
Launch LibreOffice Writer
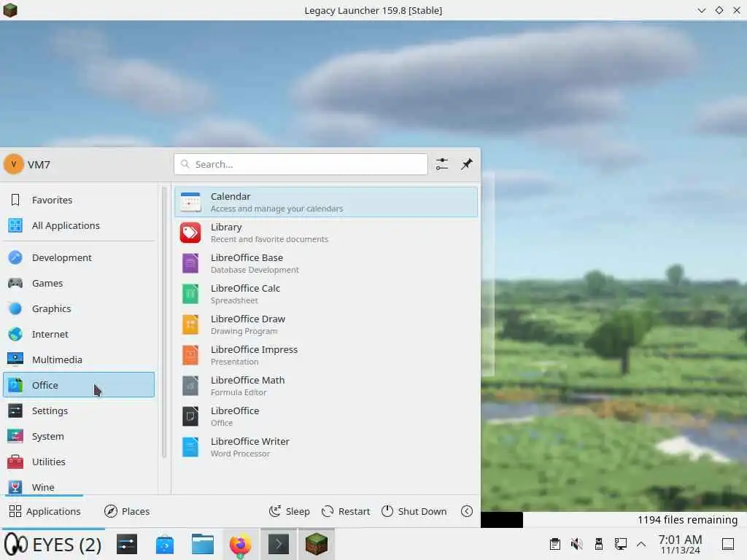coord(326,447)
